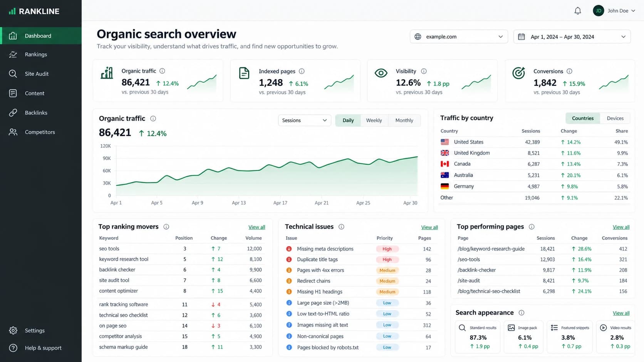Viewport: 644px width, 362px height.
Task: Click 'schema markup guide' keyword
Action: 123,347
